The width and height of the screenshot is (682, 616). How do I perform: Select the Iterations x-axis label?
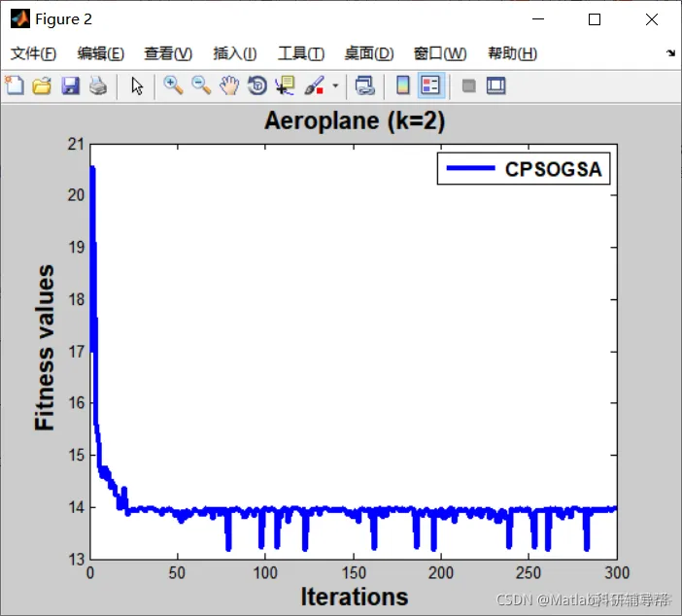click(x=355, y=597)
